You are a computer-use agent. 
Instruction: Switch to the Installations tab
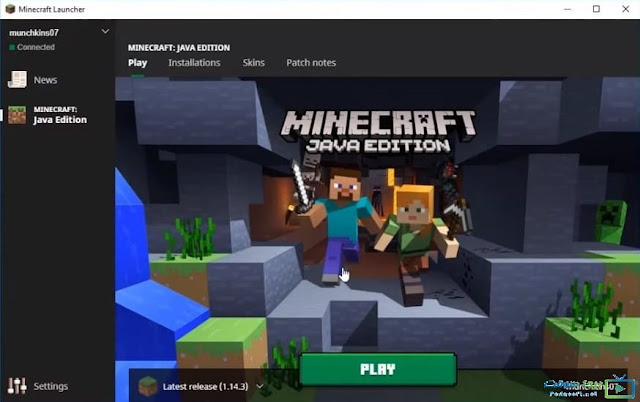click(194, 63)
